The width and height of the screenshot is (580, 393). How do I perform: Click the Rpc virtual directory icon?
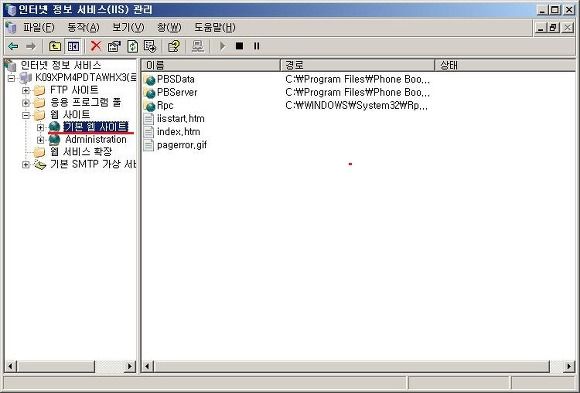[x=149, y=106]
